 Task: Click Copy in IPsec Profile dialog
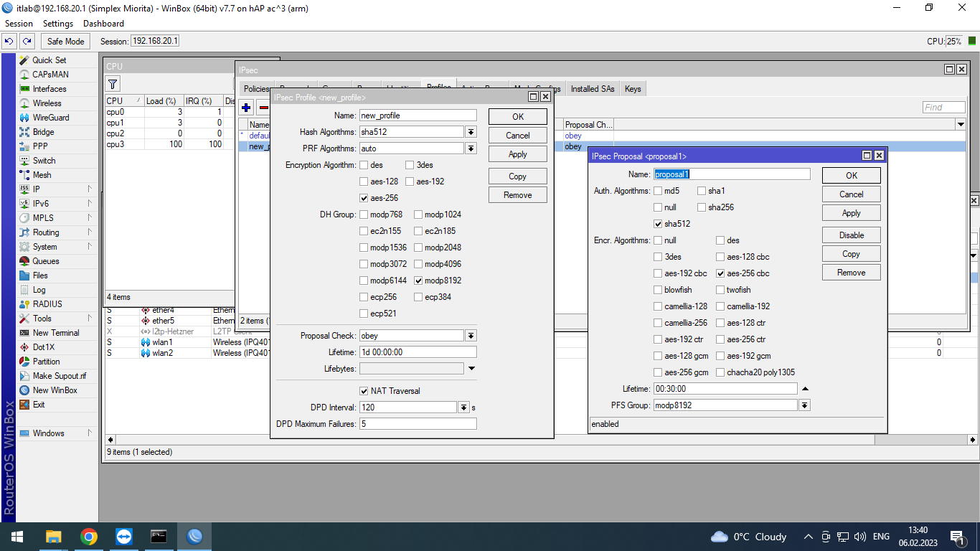518,176
